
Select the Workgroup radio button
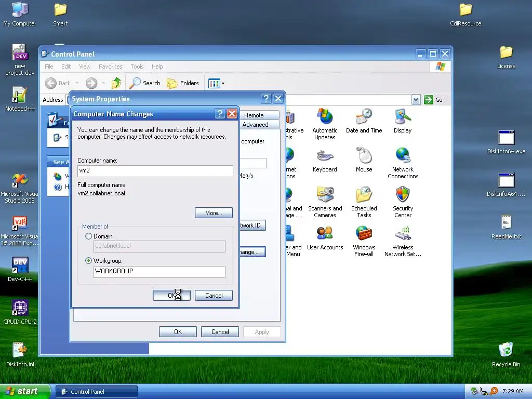88,261
